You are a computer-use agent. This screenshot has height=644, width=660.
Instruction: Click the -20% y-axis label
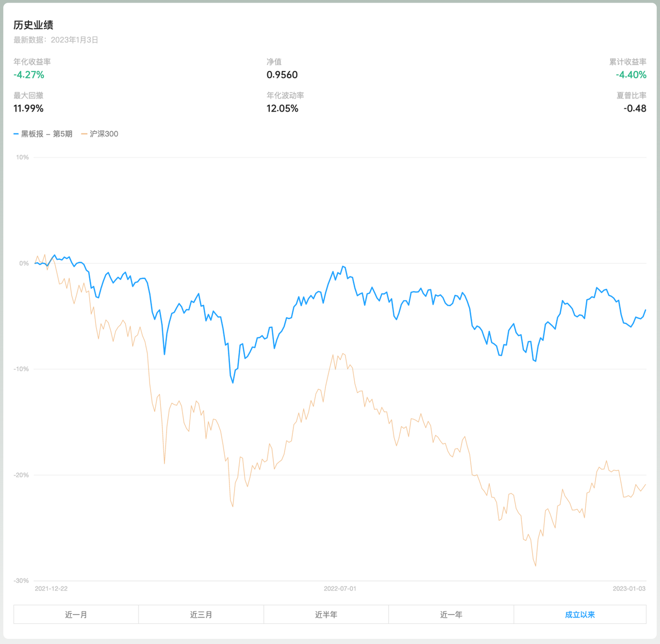[21, 475]
